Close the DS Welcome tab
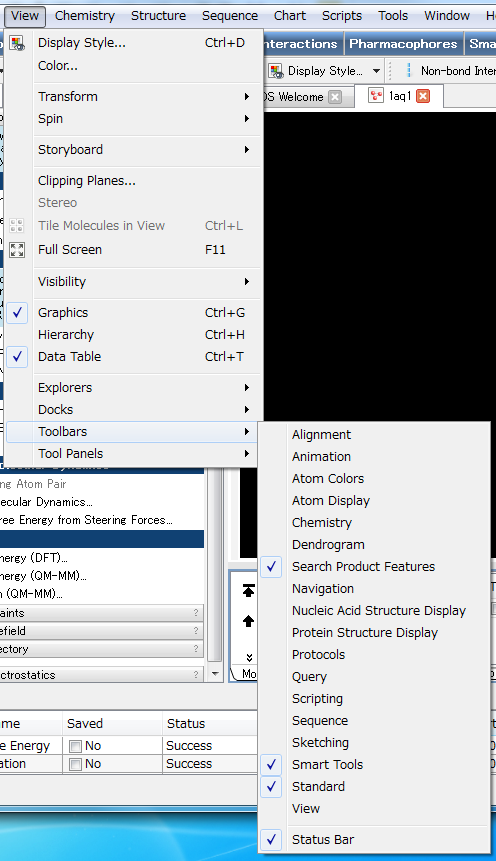Viewport: 496px width, 861px height. click(335, 97)
